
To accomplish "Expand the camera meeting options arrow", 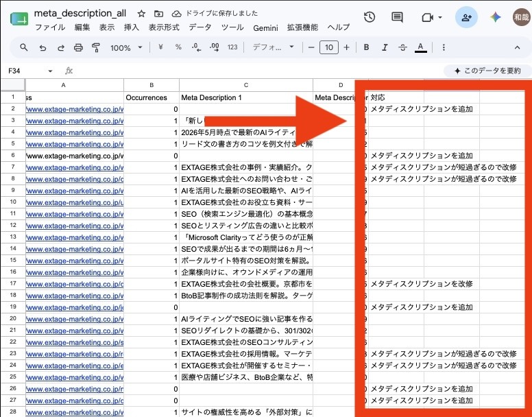I will tap(440, 17).
